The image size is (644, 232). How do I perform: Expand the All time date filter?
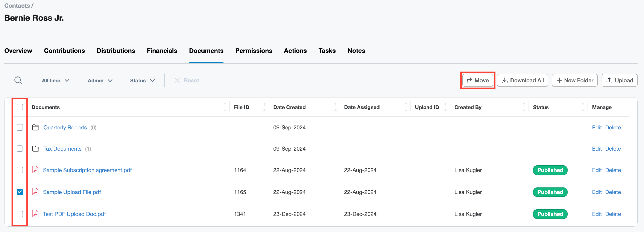[x=56, y=80]
